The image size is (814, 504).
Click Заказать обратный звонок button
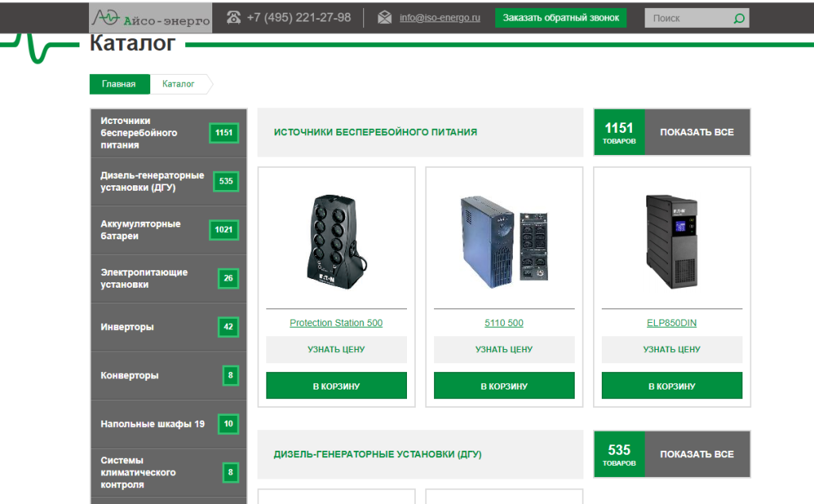pyautogui.click(x=560, y=17)
